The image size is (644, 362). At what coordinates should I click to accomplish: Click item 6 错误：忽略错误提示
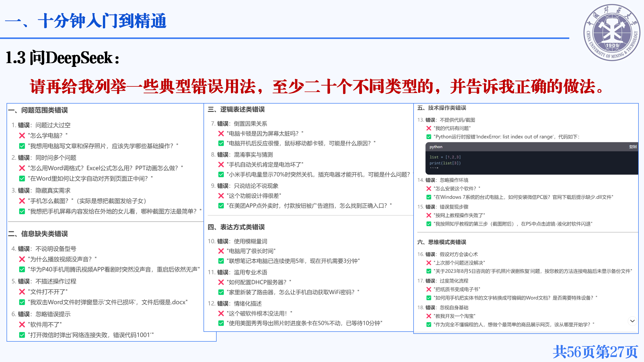tap(41, 314)
